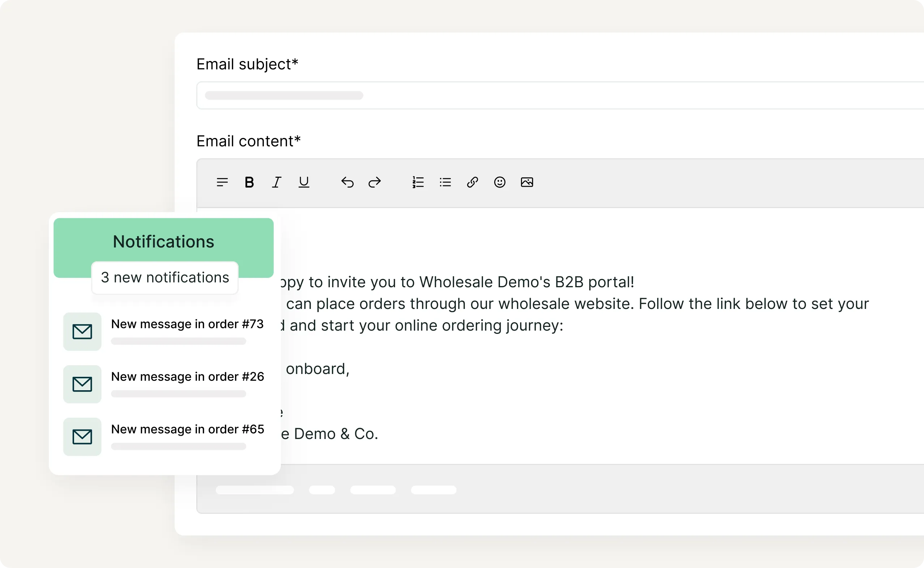924x568 pixels.
Task: Insert an image into email
Action: [527, 182]
